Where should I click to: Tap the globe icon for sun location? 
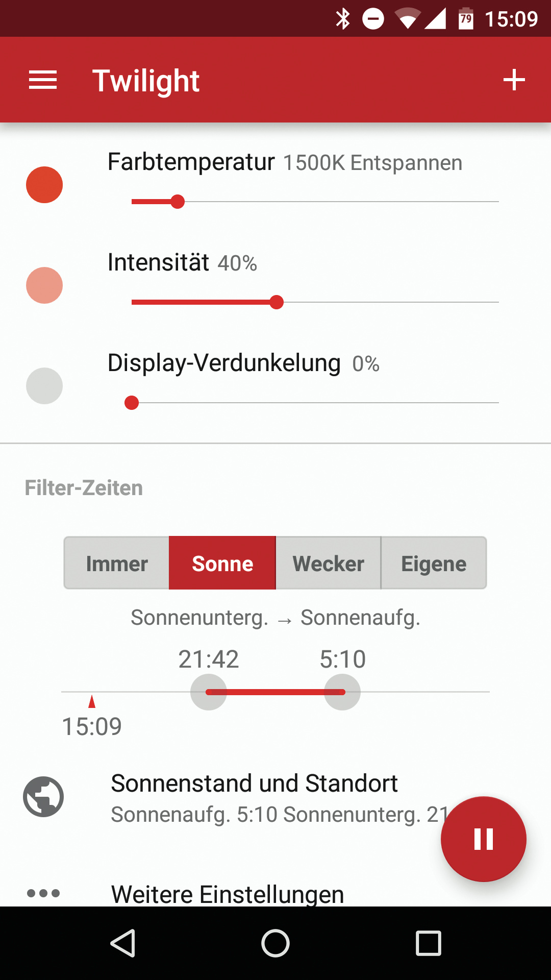(43, 797)
